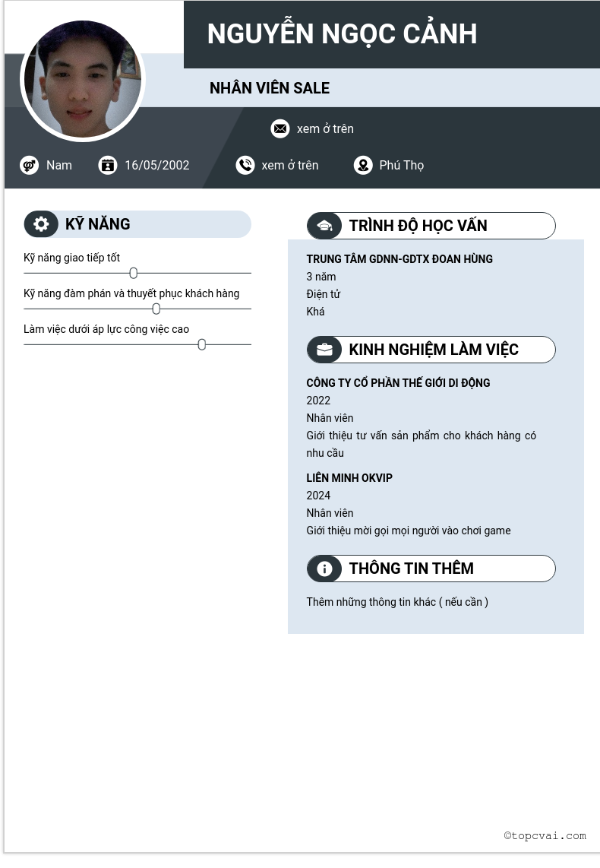Click the location pin icon beside Phú Thọ

(x=363, y=165)
